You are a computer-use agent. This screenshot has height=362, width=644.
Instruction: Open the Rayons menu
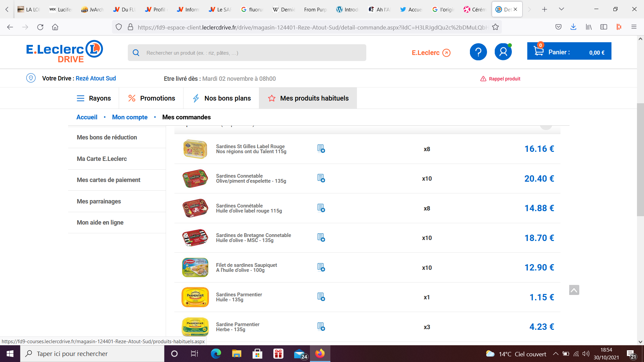(x=94, y=98)
